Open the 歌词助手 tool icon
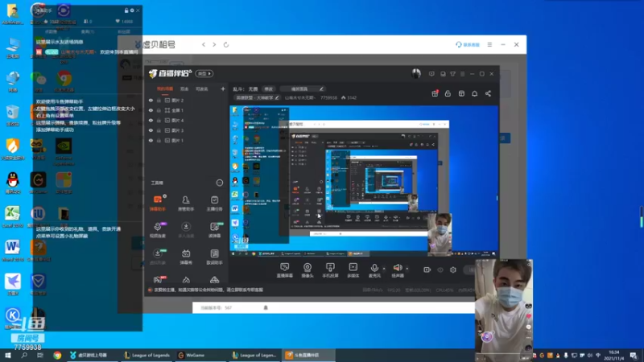Viewport: 644px width, 362px height. (x=214, y=257)
